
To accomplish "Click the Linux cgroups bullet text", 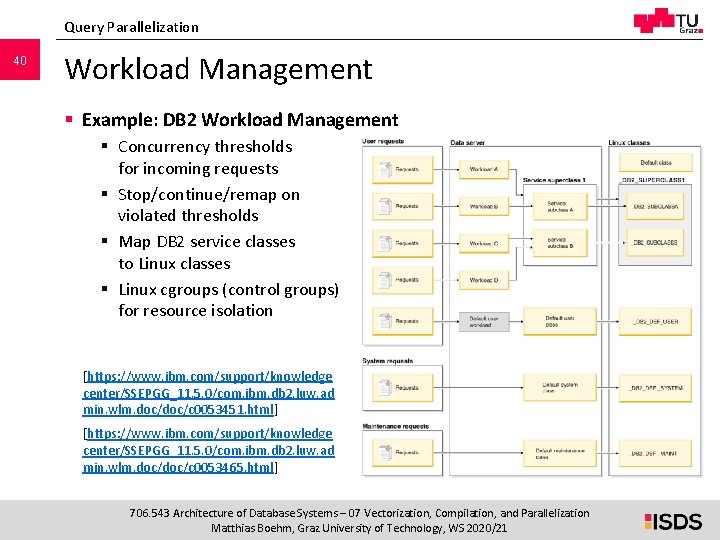I will click(229, 300).
